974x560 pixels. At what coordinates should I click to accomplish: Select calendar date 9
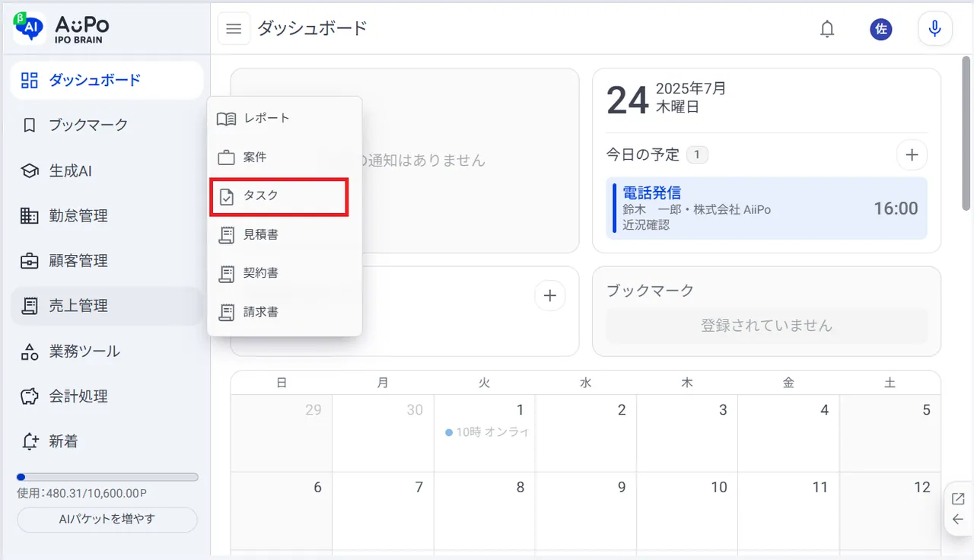622,487
